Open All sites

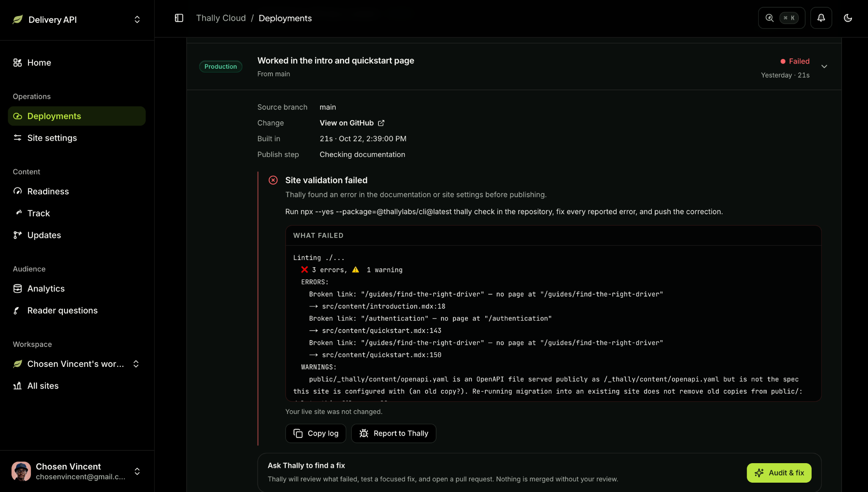pyautogui.click(x=77, y=386)
